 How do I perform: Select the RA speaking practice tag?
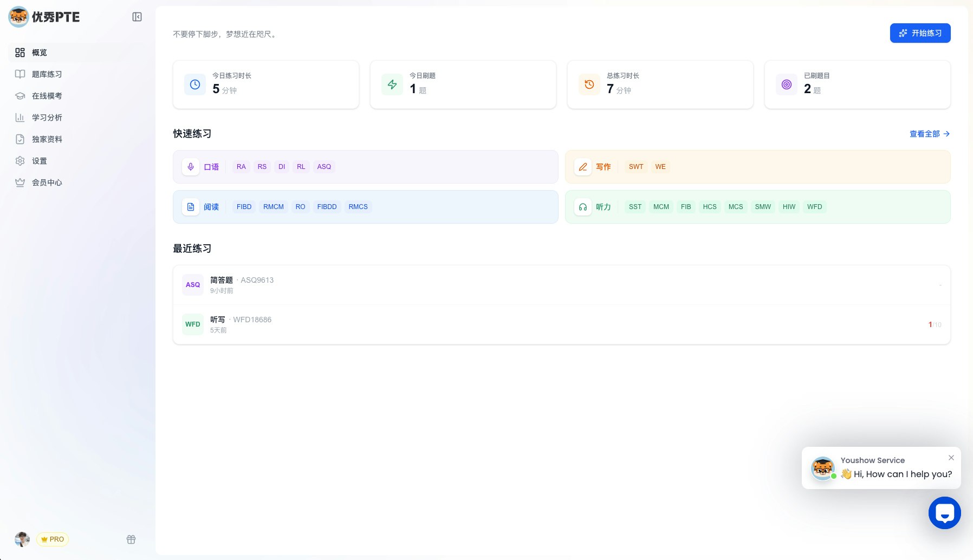241,167
